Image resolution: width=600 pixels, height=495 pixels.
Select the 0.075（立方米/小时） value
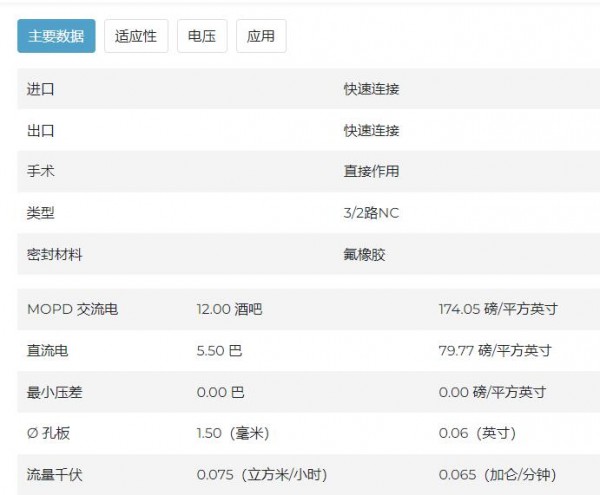(x=262, y=475)
